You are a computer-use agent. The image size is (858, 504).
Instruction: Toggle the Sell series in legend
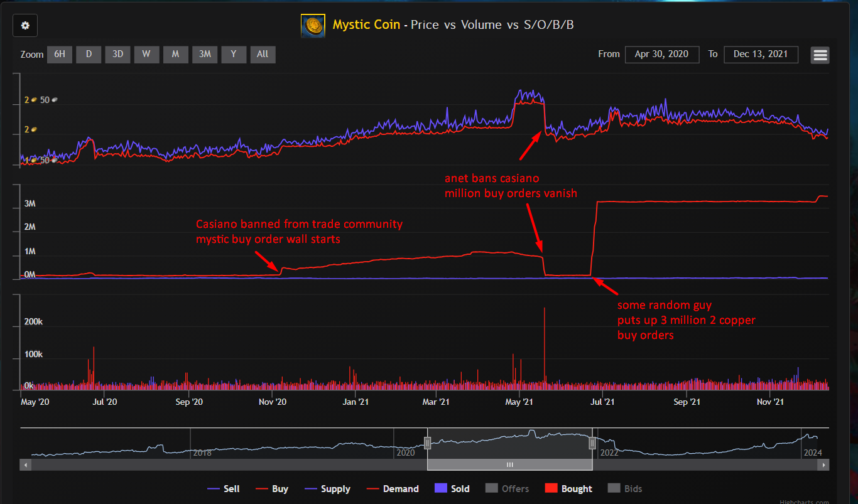click(x=223, y=489)
